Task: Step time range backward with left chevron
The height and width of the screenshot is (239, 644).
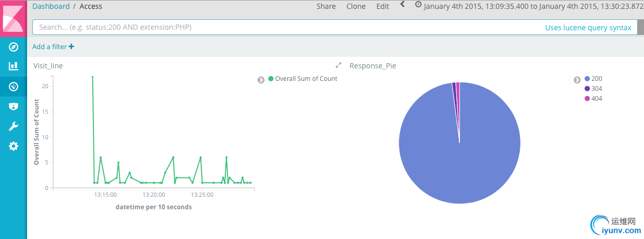Action: coord(403,4)
